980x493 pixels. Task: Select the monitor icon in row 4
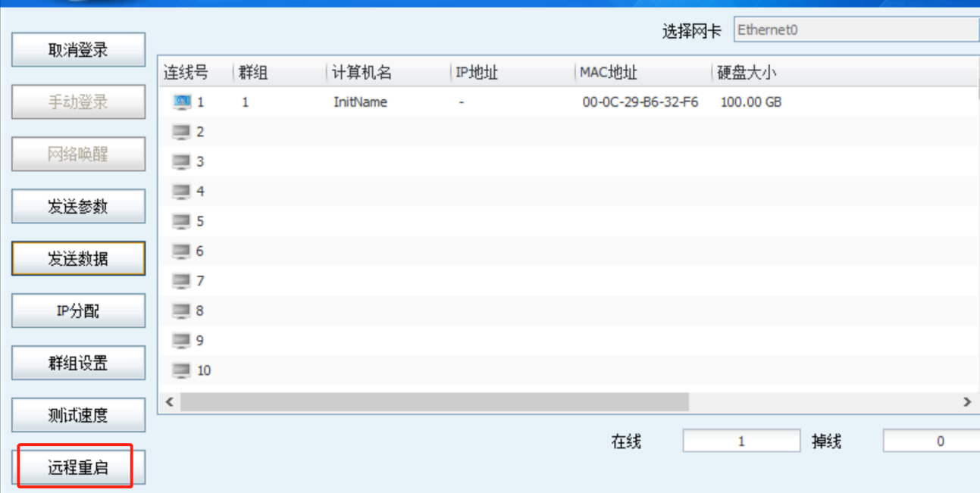[181, 192]
